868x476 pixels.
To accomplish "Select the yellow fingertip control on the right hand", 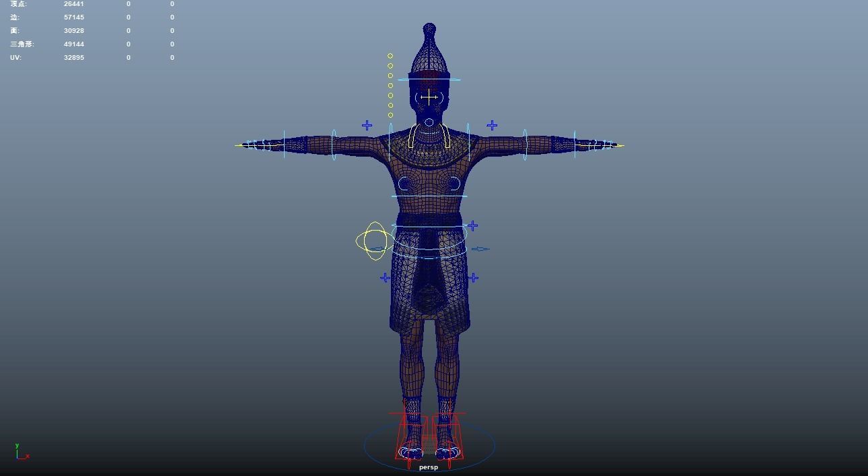I will pyautogui.click(x=620, y=145).
